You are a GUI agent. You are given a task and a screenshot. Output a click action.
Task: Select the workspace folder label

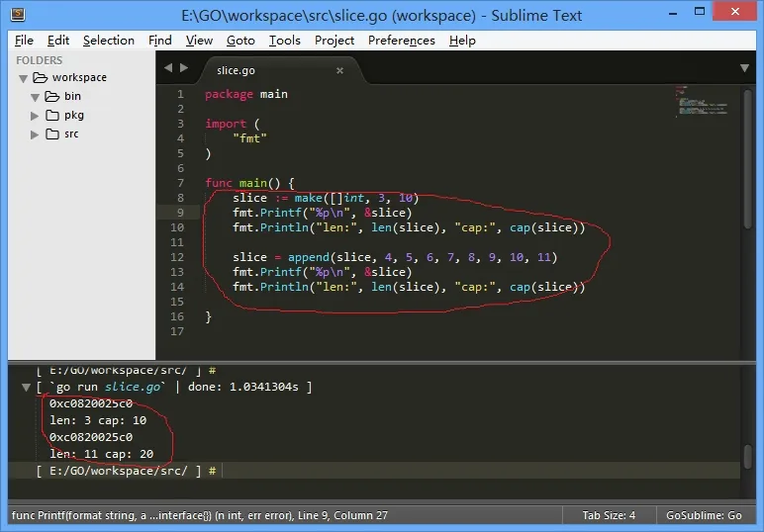79,77
